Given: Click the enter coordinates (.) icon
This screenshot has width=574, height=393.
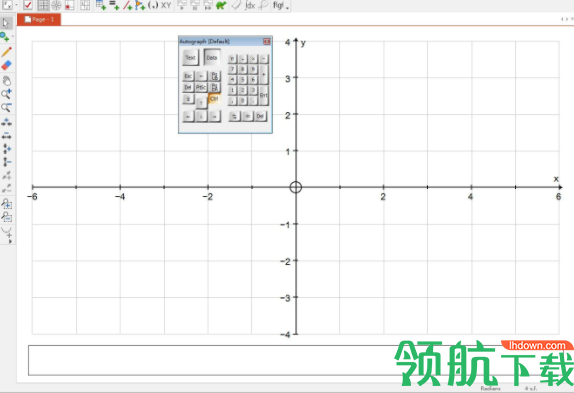Looking at the screenshot, I should (153, 5).
